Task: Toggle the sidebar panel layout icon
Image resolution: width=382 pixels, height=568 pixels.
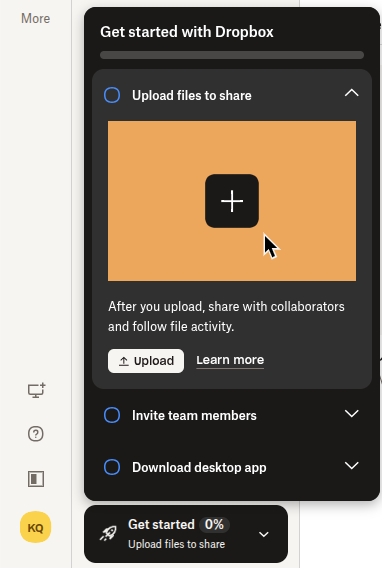Action: pos(36,479)
